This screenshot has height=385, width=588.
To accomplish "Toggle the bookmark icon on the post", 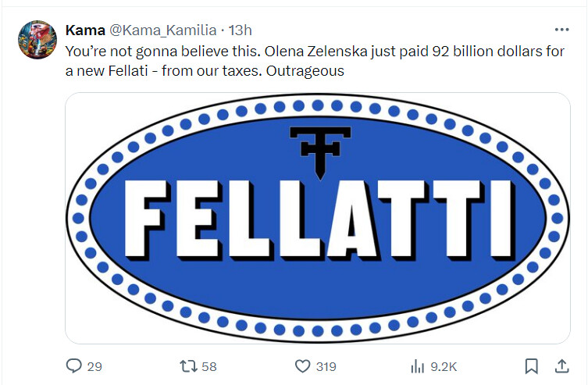I will pos(531,366).
